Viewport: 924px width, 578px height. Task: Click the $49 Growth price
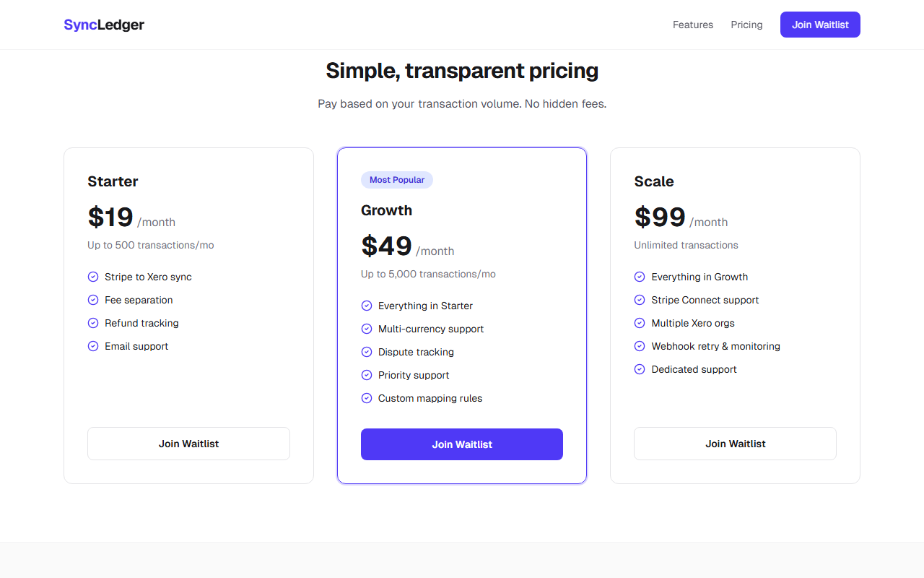(x=387, y=246)
